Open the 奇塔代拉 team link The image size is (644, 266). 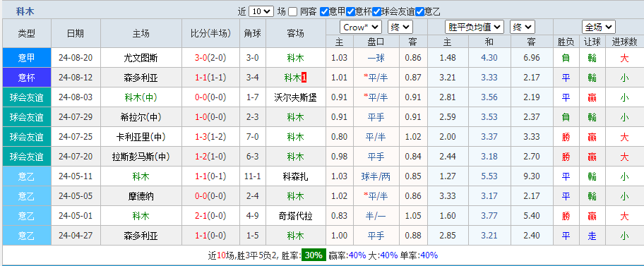point(295,216)
